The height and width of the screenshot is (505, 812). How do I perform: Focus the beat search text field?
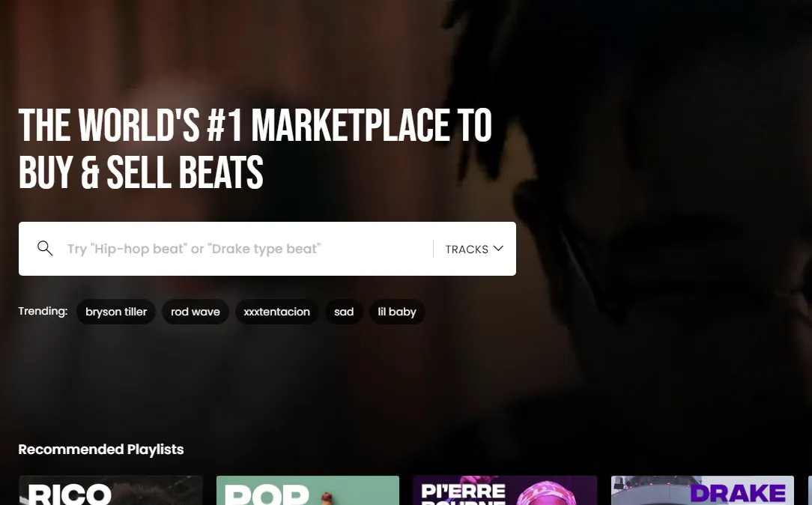249,249
